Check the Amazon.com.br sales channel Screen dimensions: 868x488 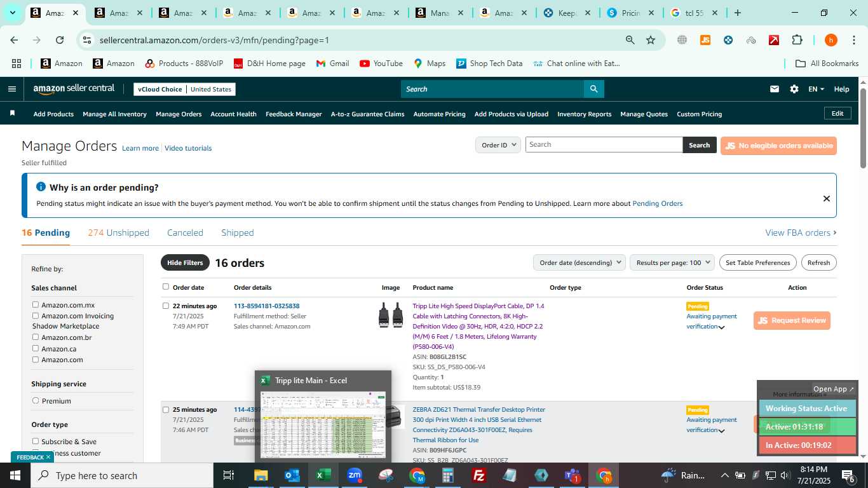(x=36, y=337)
